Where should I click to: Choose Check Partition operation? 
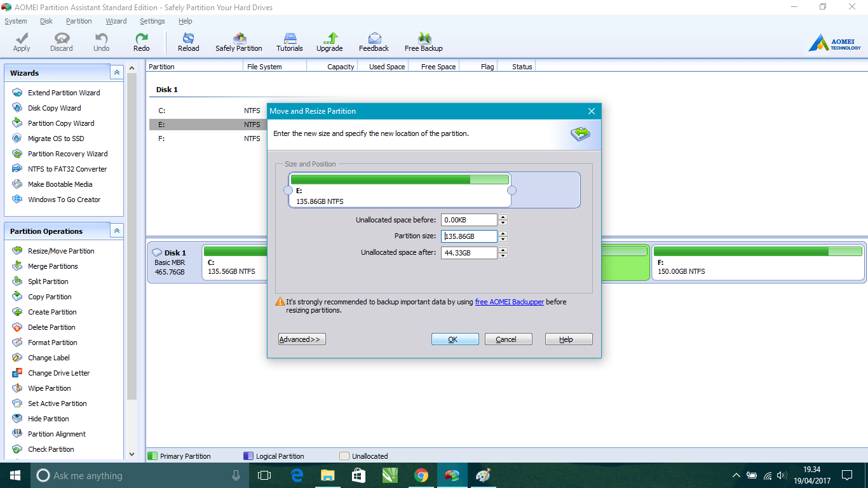(51, 449)
